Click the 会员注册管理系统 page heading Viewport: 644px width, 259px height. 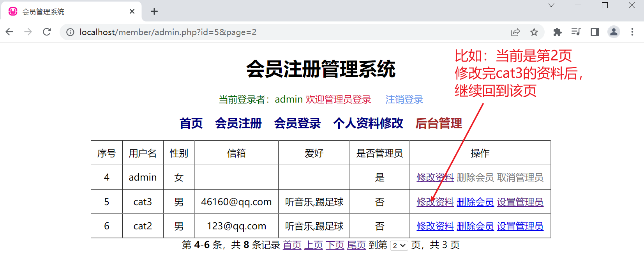(321, 69)
